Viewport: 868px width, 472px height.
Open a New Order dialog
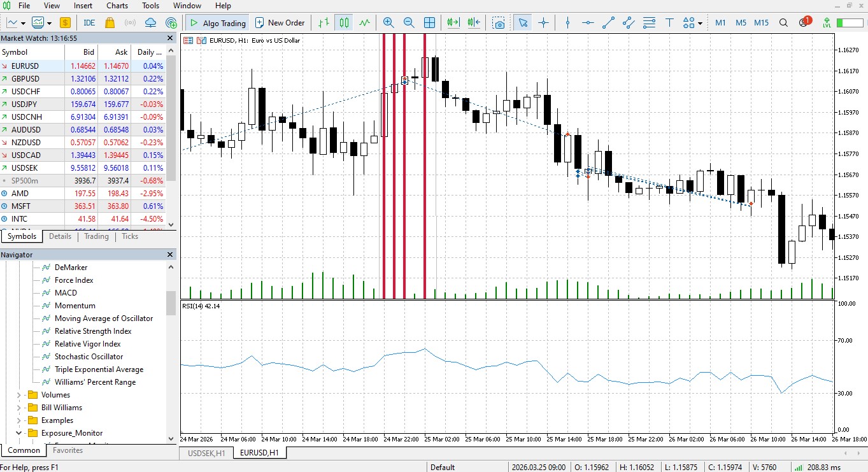pyautogui.click(x=280, y=22)
